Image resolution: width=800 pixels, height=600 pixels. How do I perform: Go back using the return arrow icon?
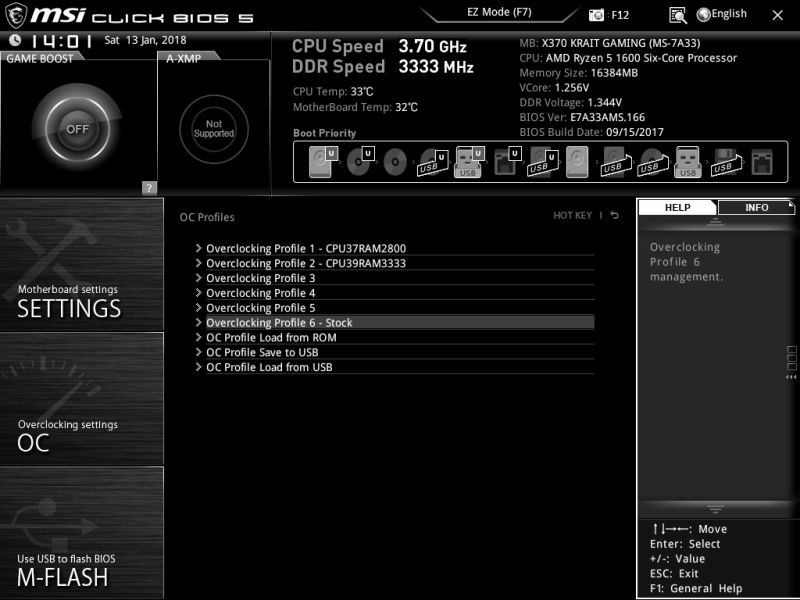coord(615,215)
